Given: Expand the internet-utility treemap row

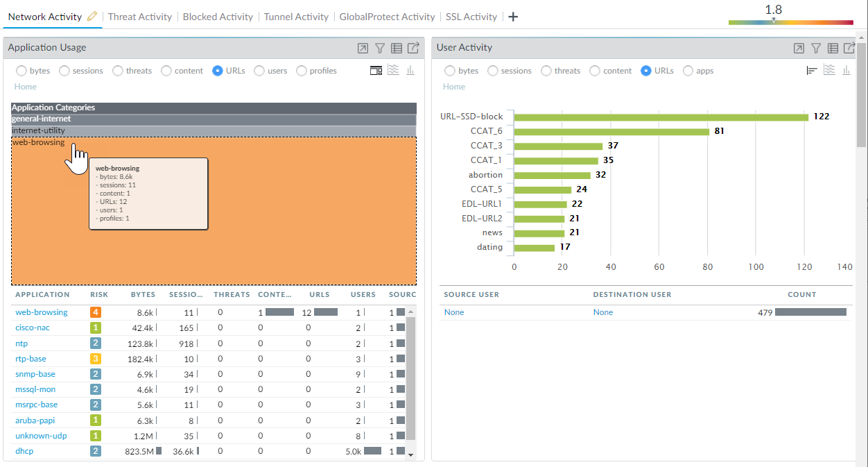Looking at the screenshot, I should tap(214, 130).
